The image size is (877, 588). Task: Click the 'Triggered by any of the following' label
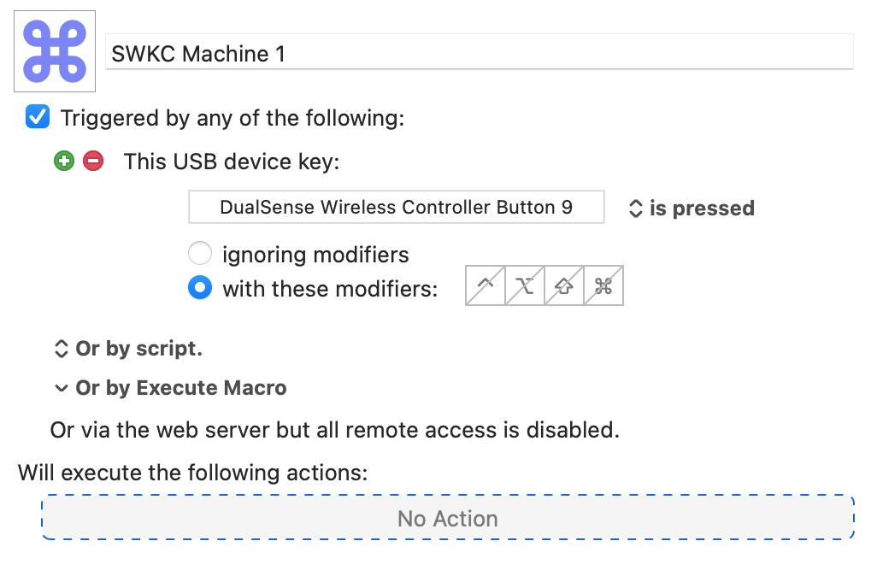click(232, 118)
